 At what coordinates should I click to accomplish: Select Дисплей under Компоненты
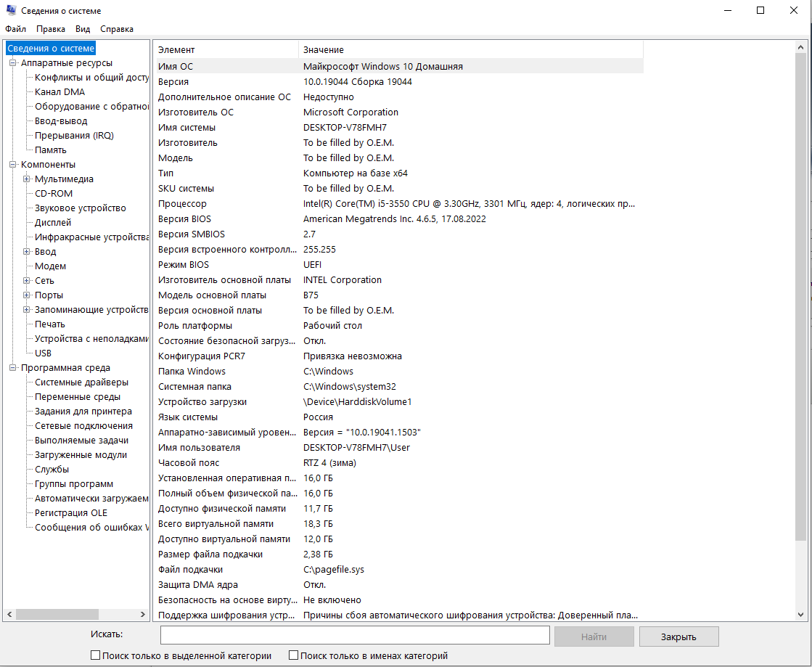pyautogui.click(x=53, y=223)
